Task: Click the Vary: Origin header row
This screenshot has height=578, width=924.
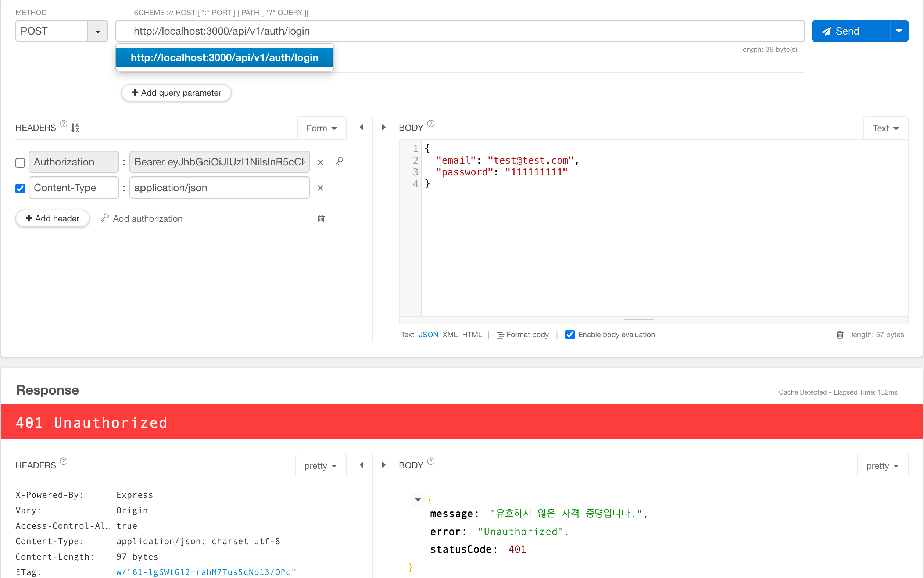Action: pyautogui.click(x=82, y=510)
